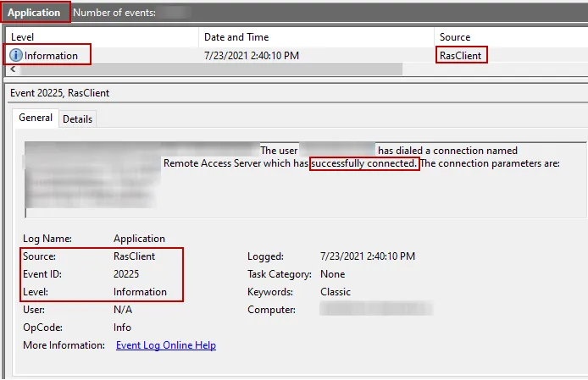This screenshot has height=380, width=588.
Task: Click the OpCode value Info
Action: tap(124, 328)
